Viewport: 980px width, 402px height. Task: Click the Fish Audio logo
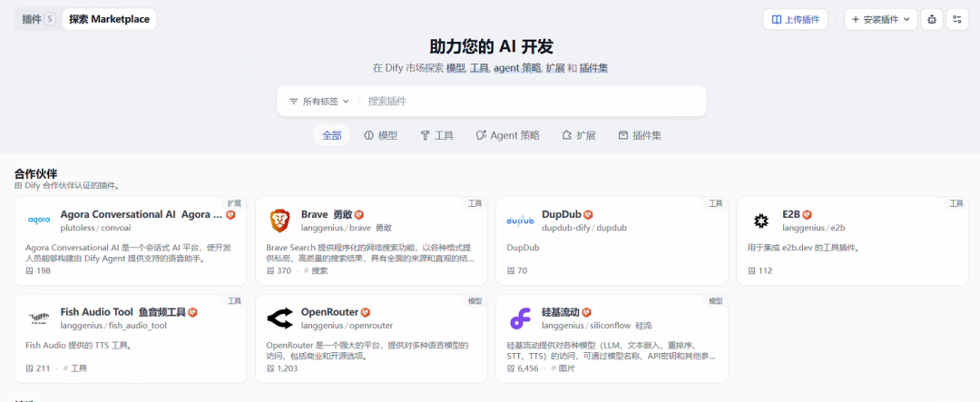(x=38, y=319)
